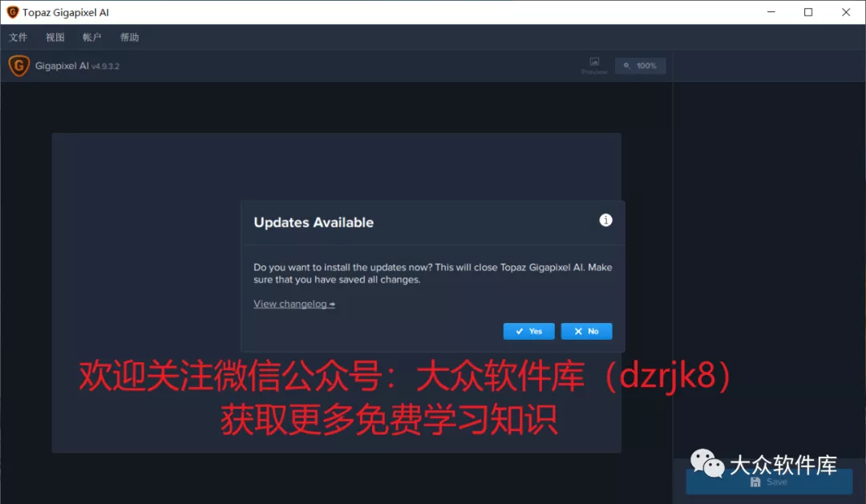The width and height of the screenshot is (866, 504).
Task: Click the Gigapixel AI logo icon
Action: point(18,65)
